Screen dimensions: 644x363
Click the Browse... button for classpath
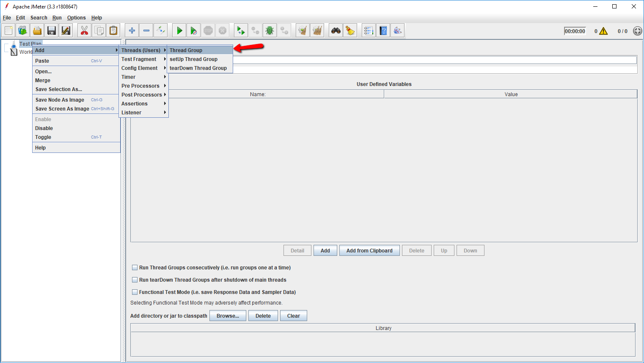pyautogui.click(x=228, y=316)
